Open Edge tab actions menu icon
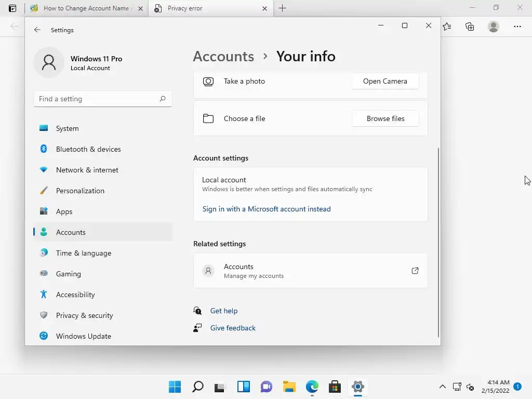 pos(12,8)
